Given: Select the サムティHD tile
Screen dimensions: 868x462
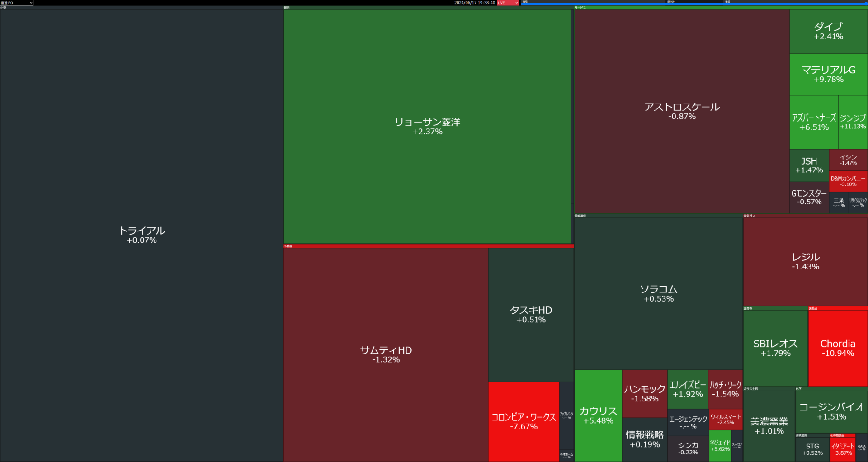Looking at the screenshot, I should pos(386,354).
